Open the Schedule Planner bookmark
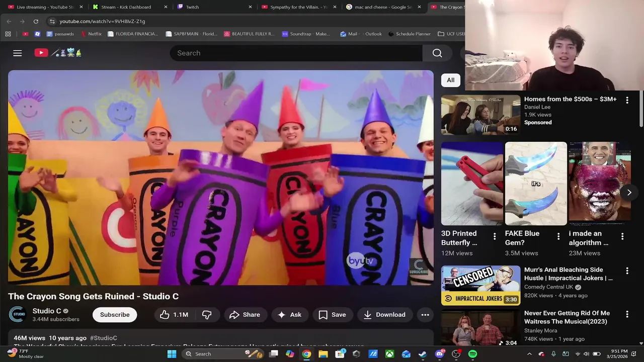This screenshot has width=644, height=362. pos(410,34)
